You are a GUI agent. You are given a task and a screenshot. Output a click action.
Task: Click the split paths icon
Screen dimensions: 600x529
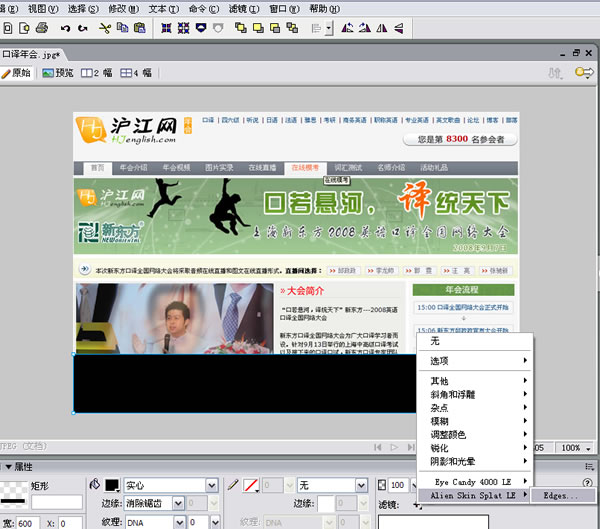tap(218, 28)
